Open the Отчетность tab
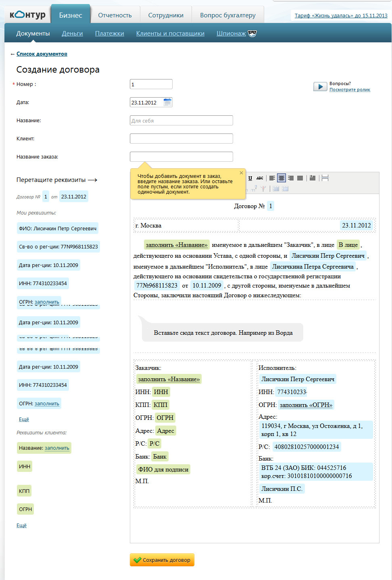This screenshot has width=392, height=580. coord(115,15)
